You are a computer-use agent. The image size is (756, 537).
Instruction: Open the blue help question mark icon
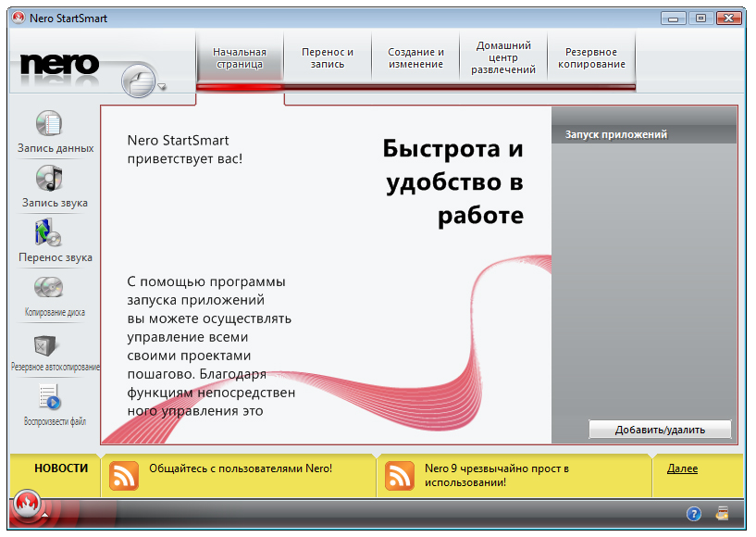(694, 515)
